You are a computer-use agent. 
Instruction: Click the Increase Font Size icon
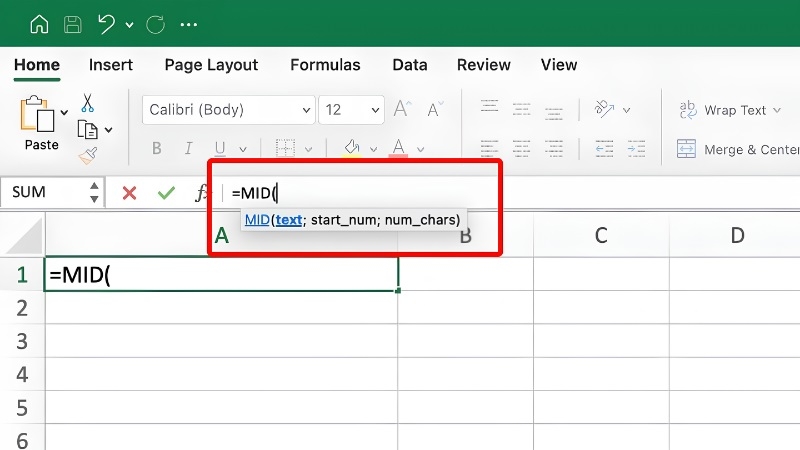pyautogui.click(x=402, y=109)
